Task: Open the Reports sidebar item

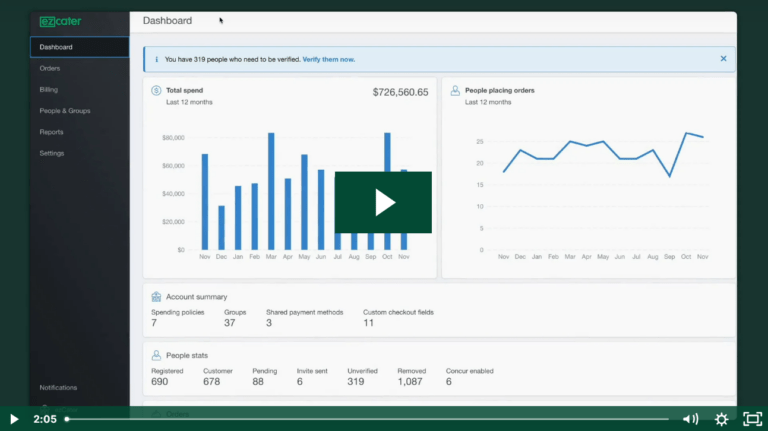Action: [x=51, y=132]
